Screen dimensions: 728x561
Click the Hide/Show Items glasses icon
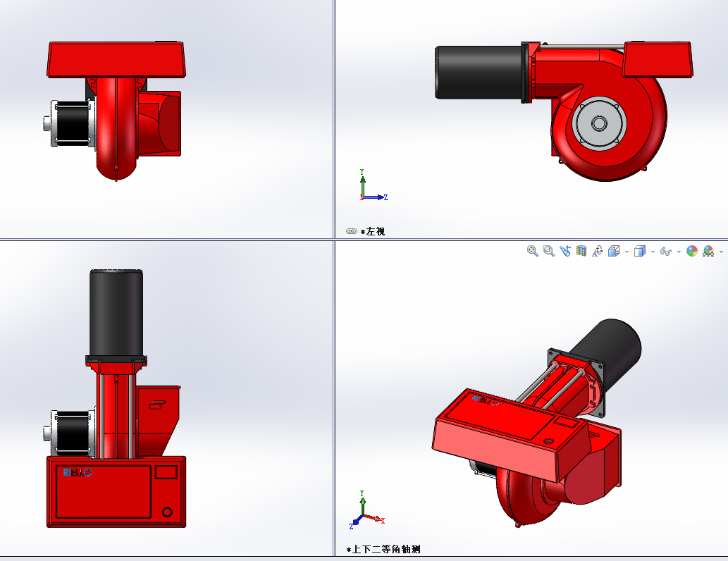(666, 251)
